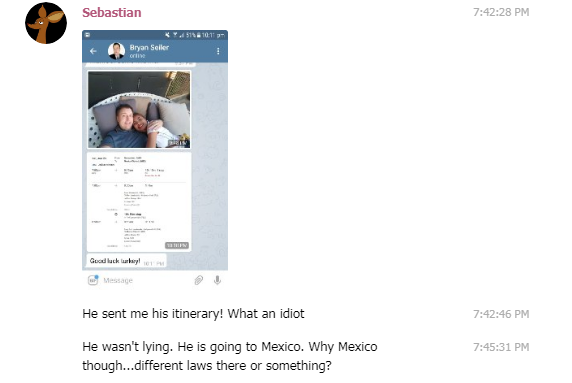Click the 7:45:31 PM timestamp

pyautogui.click(x=501, y=347)
